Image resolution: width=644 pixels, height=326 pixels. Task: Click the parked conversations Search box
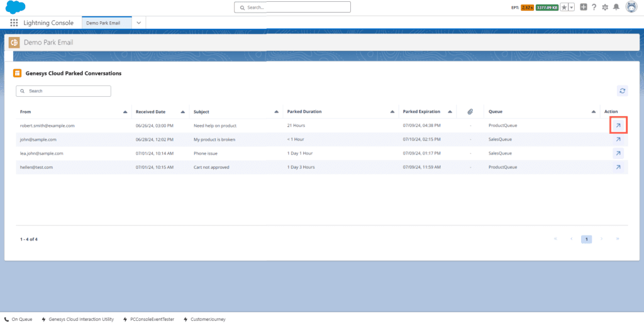pyautogui.click(x=64, y=91)
